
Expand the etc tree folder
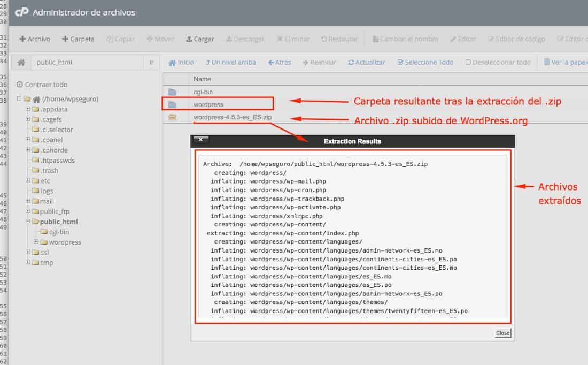click(x=27, y=180)
